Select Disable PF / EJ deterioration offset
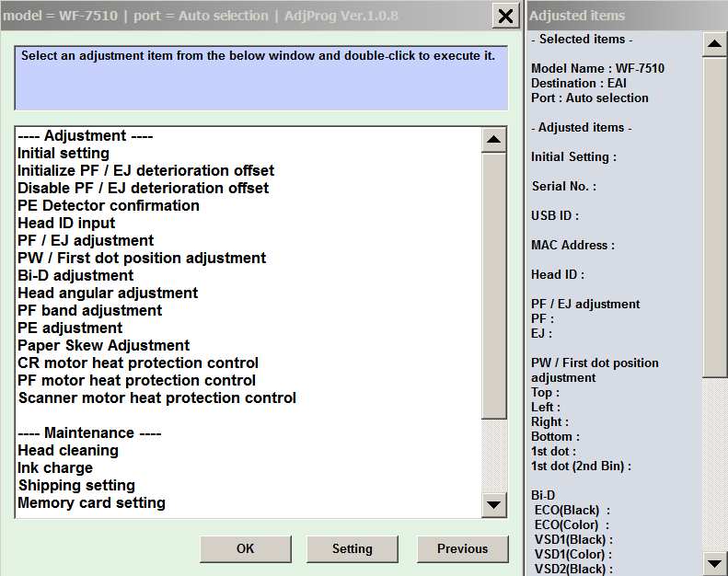The width and height of the screenshot is (728, 576). [x=143, y=188]
